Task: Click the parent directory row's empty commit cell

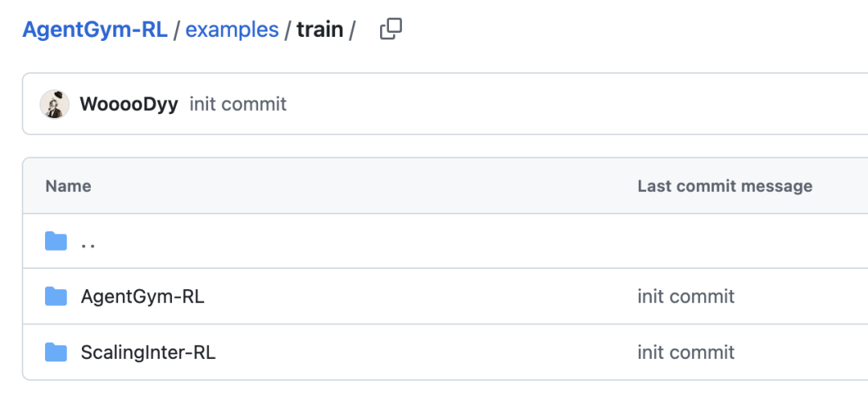Action: click(x=723, y=241)
